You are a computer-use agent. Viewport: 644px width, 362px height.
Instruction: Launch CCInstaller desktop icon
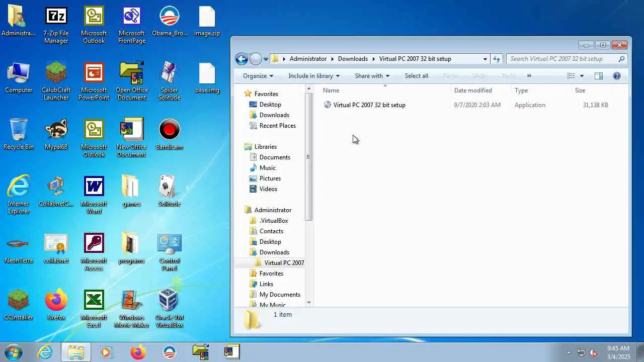[19, 305]
